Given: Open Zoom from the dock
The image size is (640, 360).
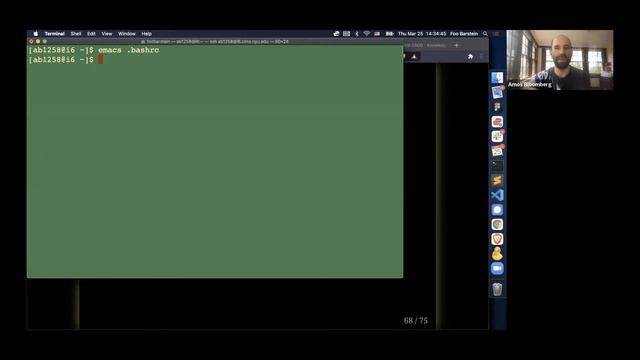Looking at the screenshot, I should click(x=497, y=269).
